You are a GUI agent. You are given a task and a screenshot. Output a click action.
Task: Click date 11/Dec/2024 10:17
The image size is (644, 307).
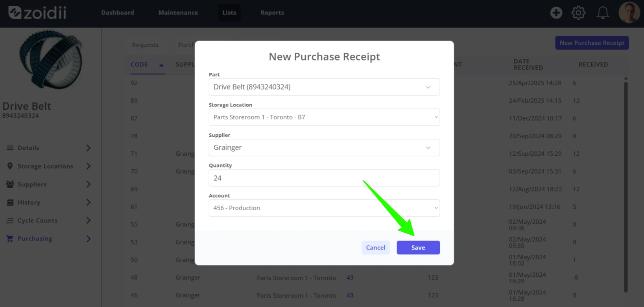tap(535, 118)
